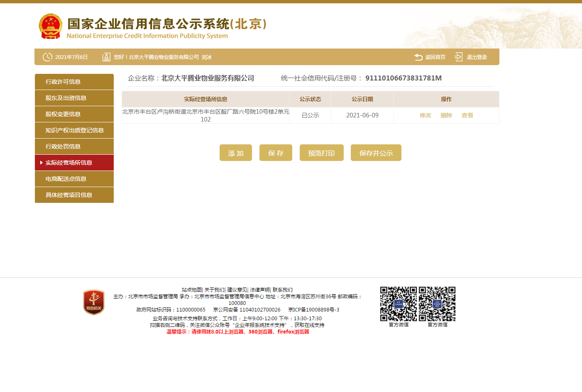The height and width of the screenshot is (392, 582).
Task: Click the credit code 91110106673831781M
Action: pyautogui.click(x=403, y=78)
